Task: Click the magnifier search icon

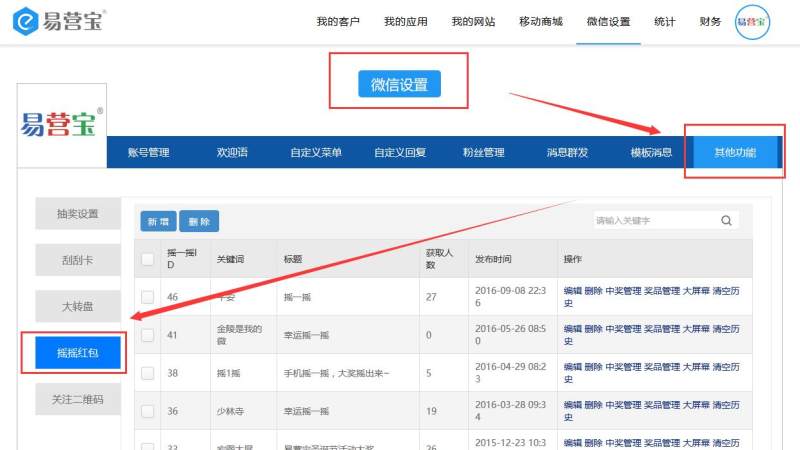Action: point(726,220)
